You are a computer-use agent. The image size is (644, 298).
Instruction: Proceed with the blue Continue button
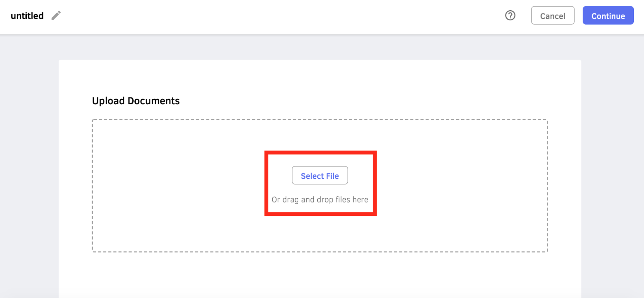(608, 15)
